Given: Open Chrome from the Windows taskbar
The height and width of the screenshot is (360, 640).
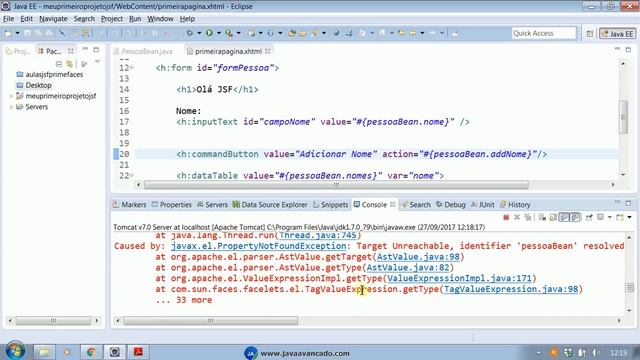Looking at the screenshot, I should point(91,352).
